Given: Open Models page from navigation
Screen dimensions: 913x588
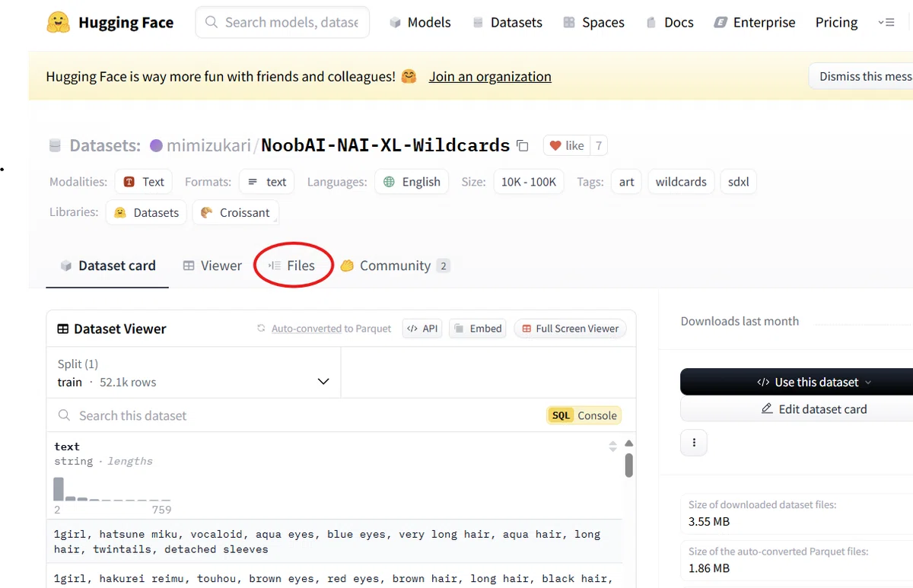Looking at the screenshot, I should 420,23.
